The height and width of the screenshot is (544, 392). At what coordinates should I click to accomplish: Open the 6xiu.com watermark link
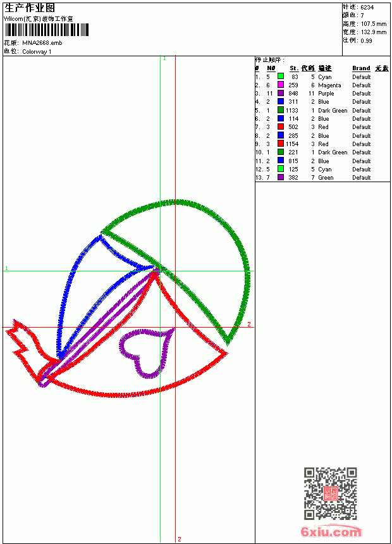(331, 531)
